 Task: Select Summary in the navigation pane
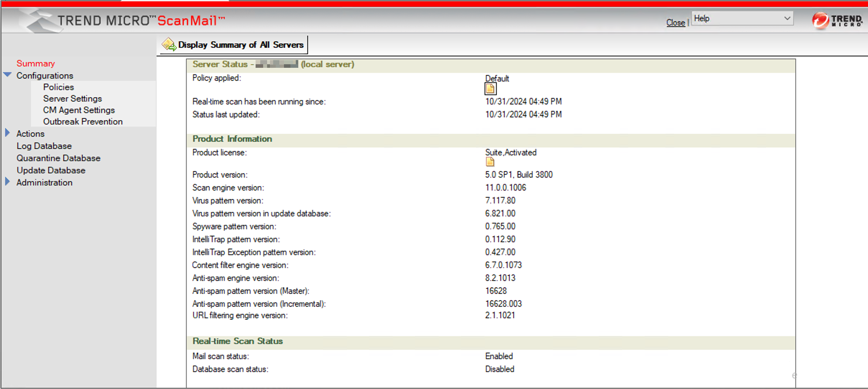[36, 64]
